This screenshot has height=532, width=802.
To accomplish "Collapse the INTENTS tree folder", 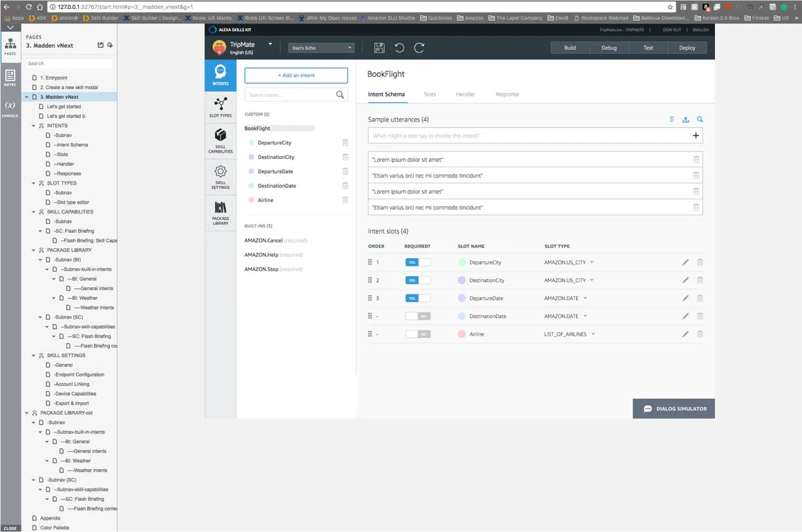I will pos(34,126).
